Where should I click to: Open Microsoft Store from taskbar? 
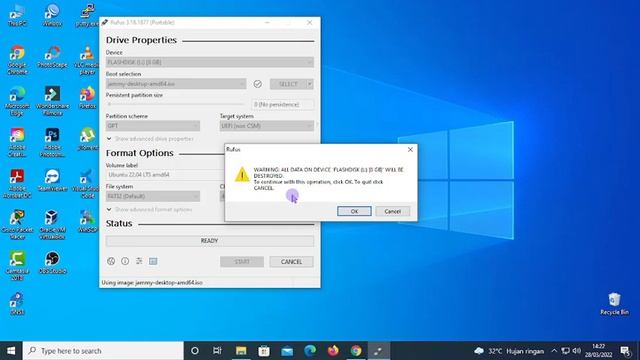(264, 351)
